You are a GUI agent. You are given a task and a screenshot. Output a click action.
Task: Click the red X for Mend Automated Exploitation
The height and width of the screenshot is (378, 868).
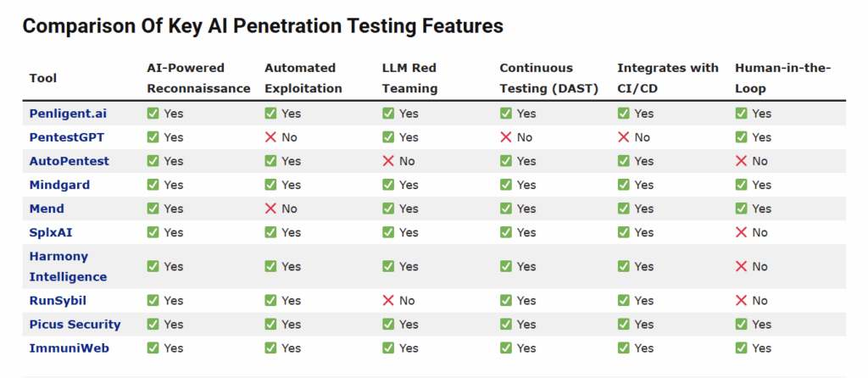[270, 208]
